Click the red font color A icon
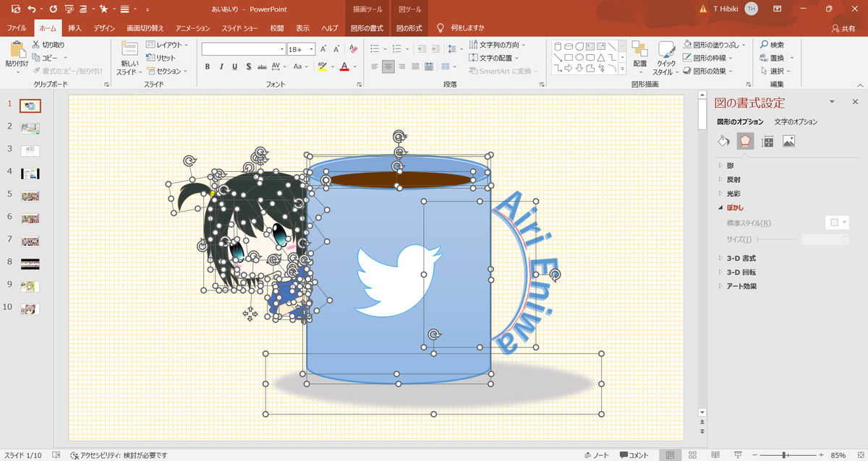The width and height of the screenshot is (868, 461). pyautogui.click(x=344, y=66)
